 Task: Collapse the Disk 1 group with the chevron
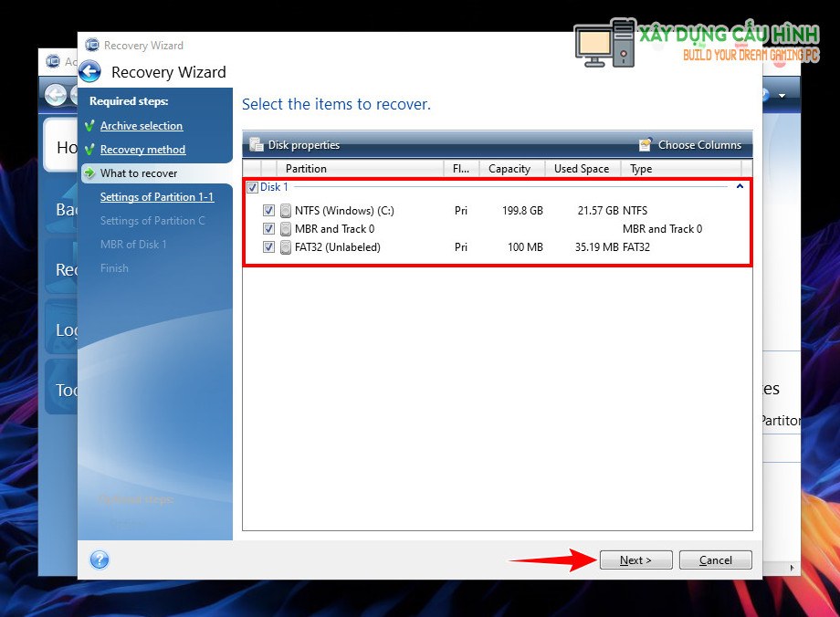tap(739, 186)
